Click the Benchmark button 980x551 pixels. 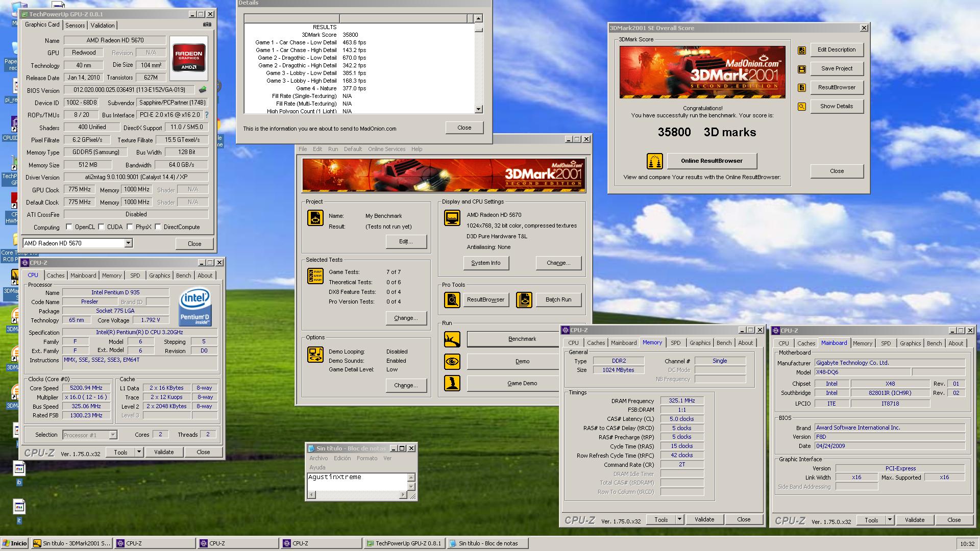(x=513, y=339)
